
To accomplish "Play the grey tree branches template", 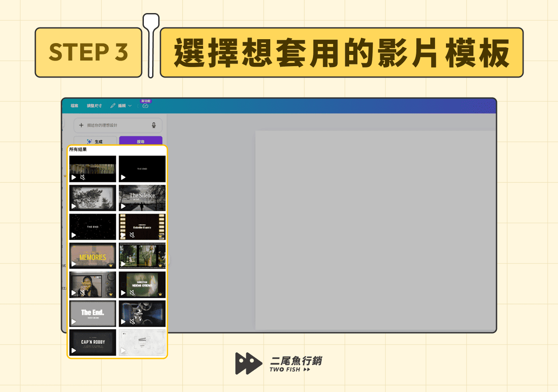I will point(74,206).
